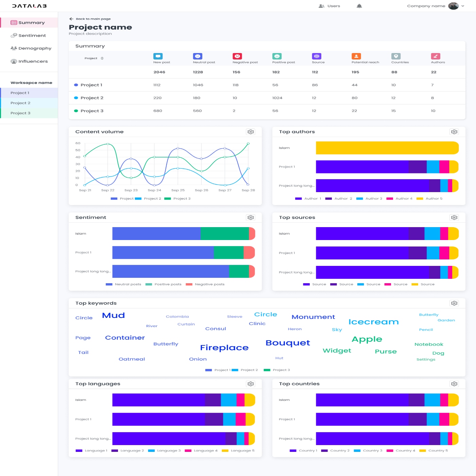Click the Users label in header
This screenshot has height=476, width=476.
[334, 6]
